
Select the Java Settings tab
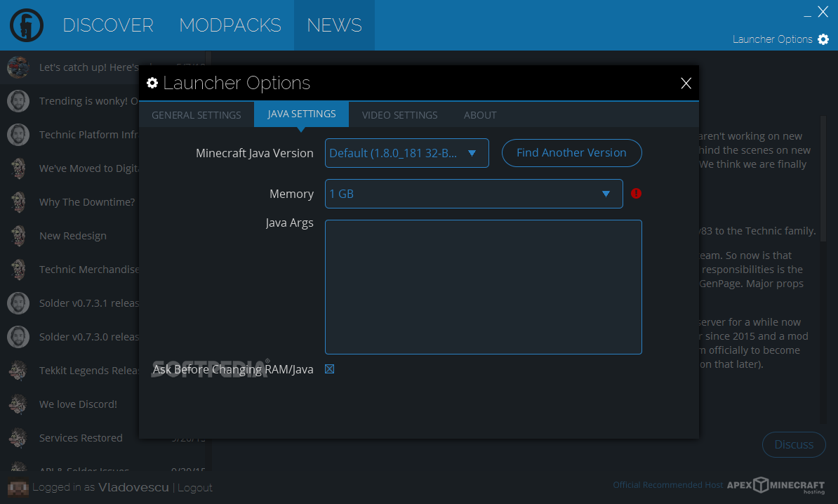pos(301,114)
